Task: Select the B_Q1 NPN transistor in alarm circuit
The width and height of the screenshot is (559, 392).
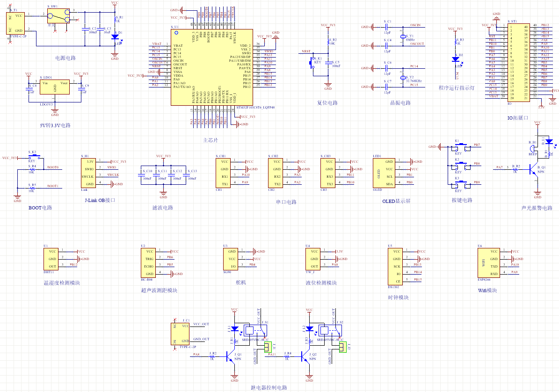Action: [533, 168]
